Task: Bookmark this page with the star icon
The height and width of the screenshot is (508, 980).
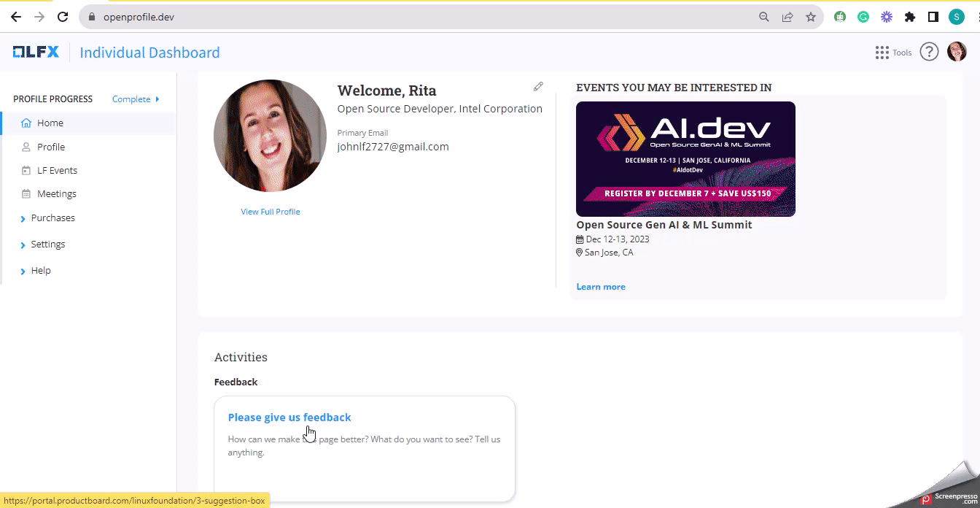Action: [x=810, y=17]
